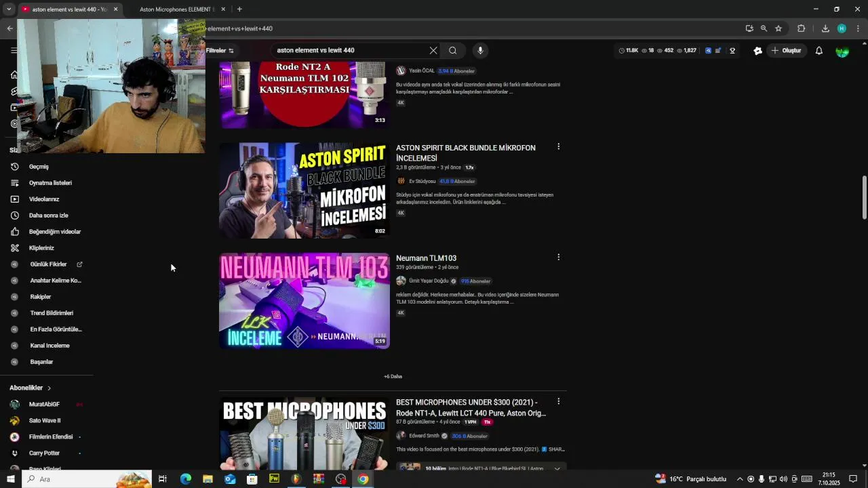Go back with the browser back arrow

[9, 28]
